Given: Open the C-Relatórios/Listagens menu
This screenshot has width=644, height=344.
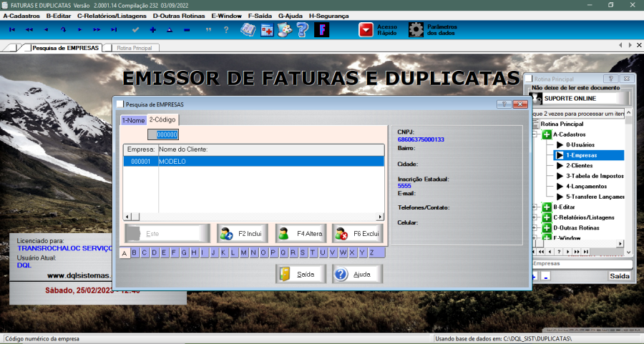Looking at the screenshot, I should coord(112,15).
